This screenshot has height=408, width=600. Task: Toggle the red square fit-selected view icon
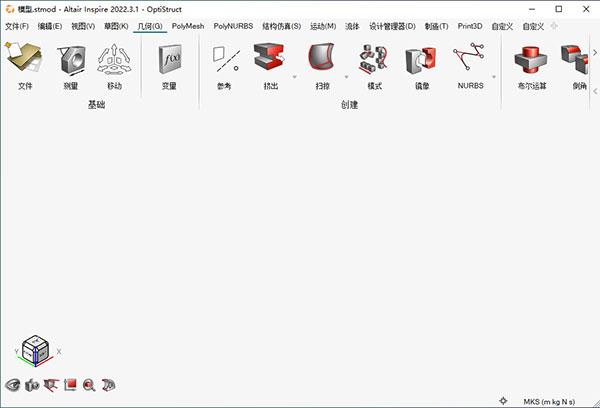[x=71, y=384]
